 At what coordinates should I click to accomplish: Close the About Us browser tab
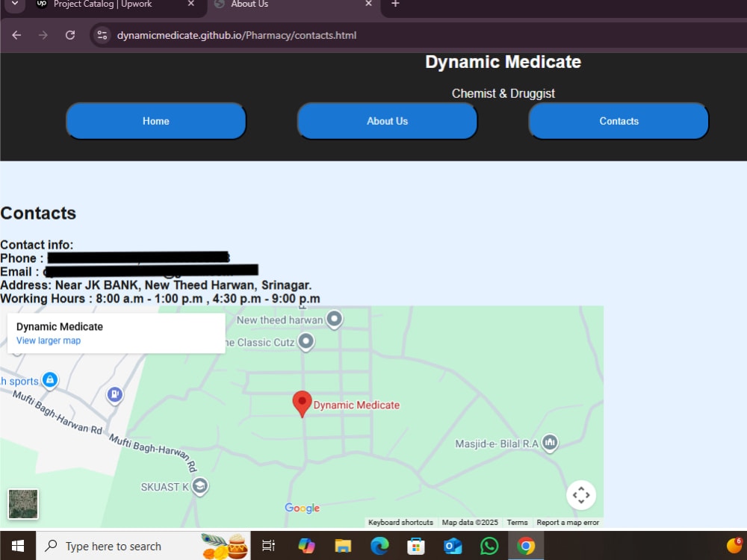point(368,4)
